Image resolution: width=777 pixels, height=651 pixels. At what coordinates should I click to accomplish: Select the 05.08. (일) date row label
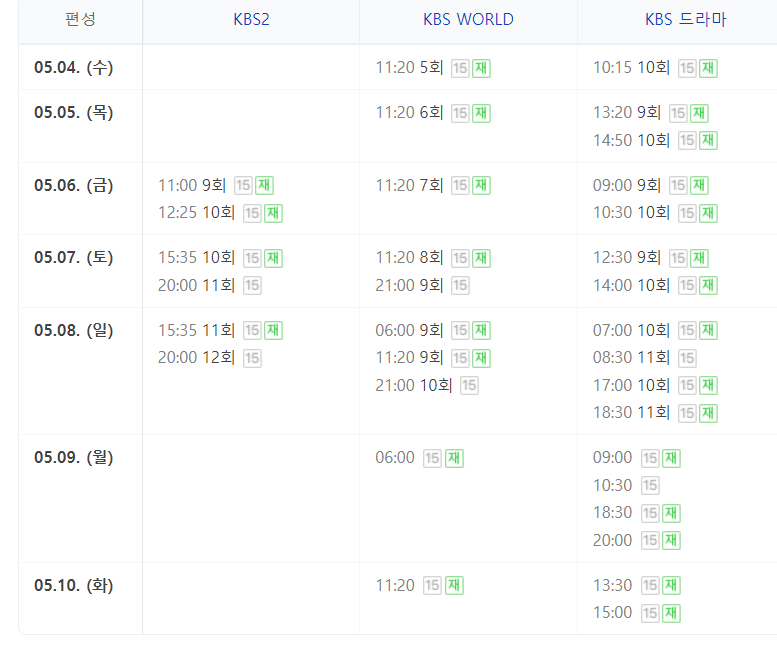73,330
